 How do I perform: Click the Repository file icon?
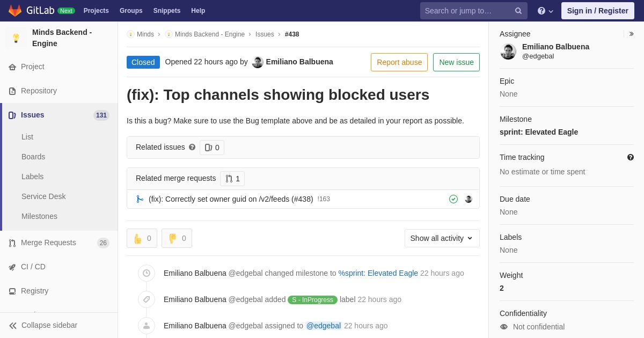coord(12,91)
